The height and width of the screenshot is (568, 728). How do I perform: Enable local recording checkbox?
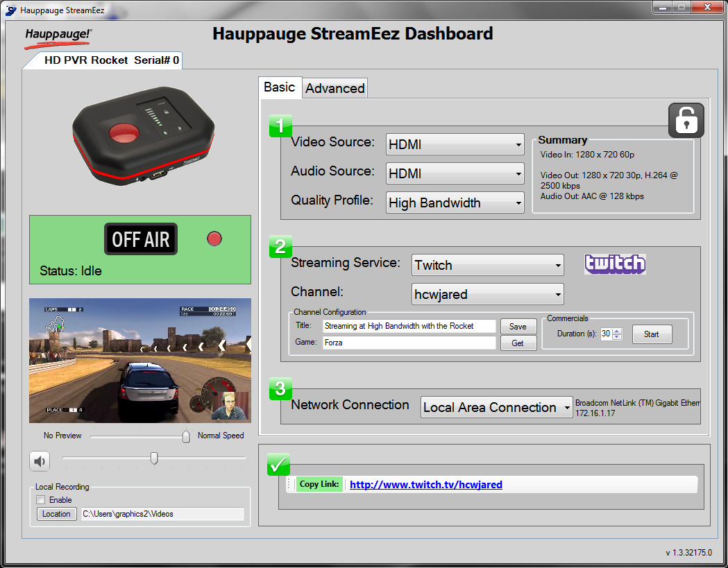41,500
